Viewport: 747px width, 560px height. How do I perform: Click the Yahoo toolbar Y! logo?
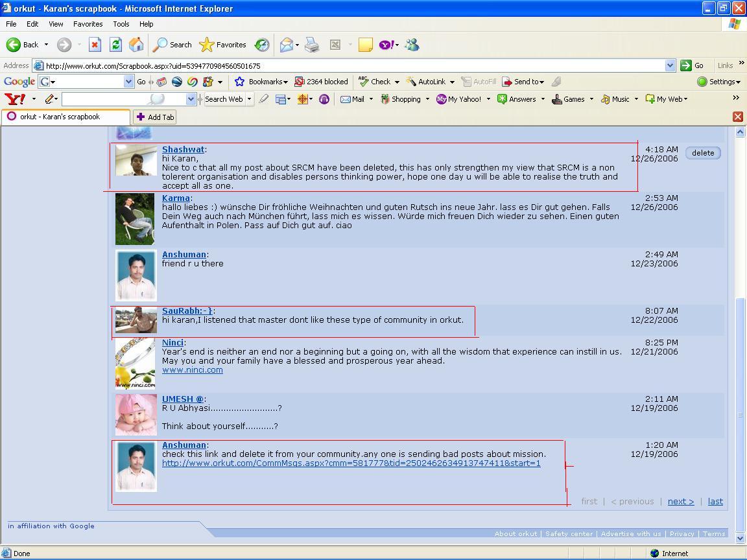pyautogui.click(x=15, y=99)
